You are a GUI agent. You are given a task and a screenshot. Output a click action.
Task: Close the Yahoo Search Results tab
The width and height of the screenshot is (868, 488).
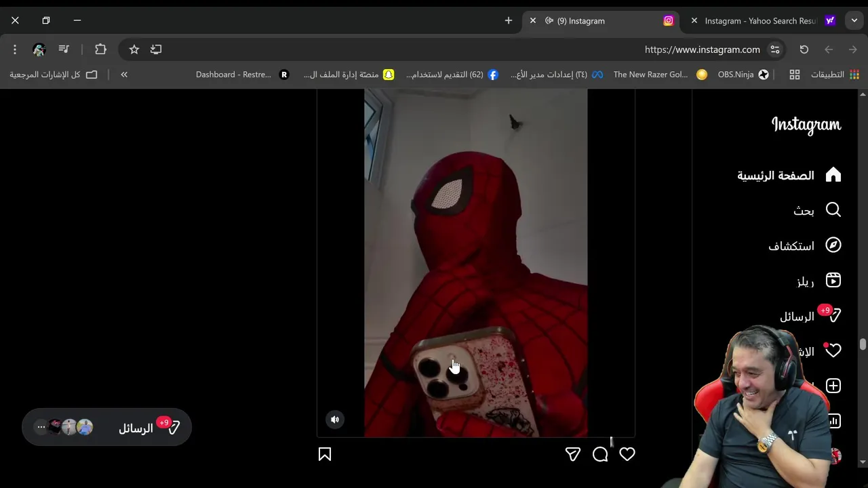(694, 21)
